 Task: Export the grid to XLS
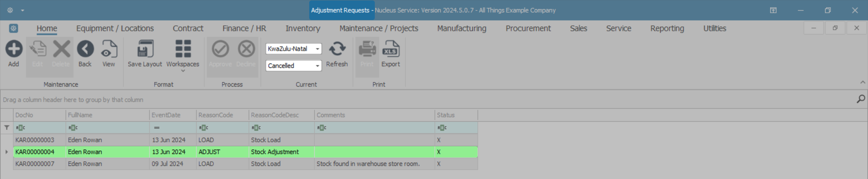[x=391, y=49]
